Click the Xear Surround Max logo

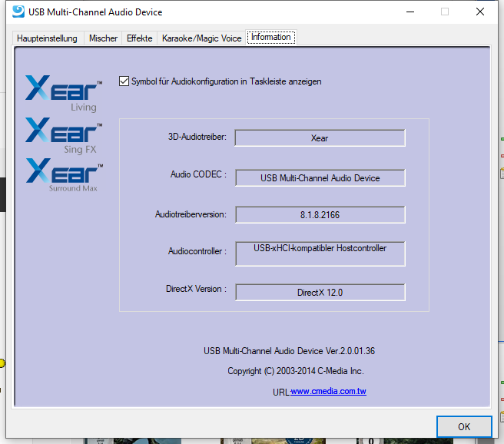64,174
